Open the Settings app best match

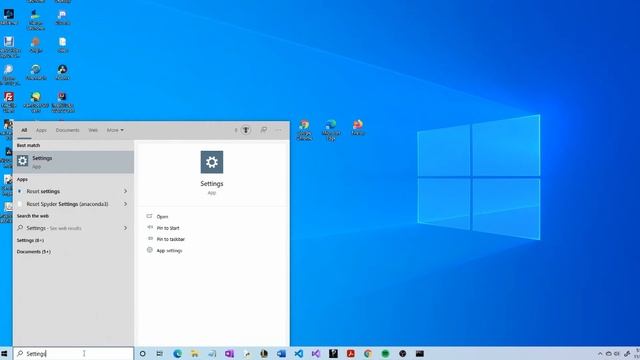pyautogui.click(x=73, y=162)
